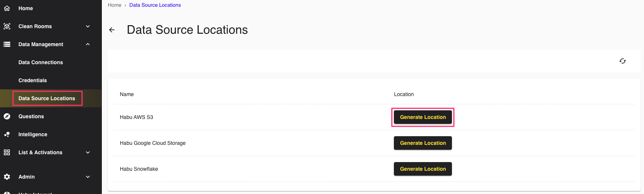Generate Location for Habu Google Cloud Storage

pyautogui.click(x=423, y=143)
